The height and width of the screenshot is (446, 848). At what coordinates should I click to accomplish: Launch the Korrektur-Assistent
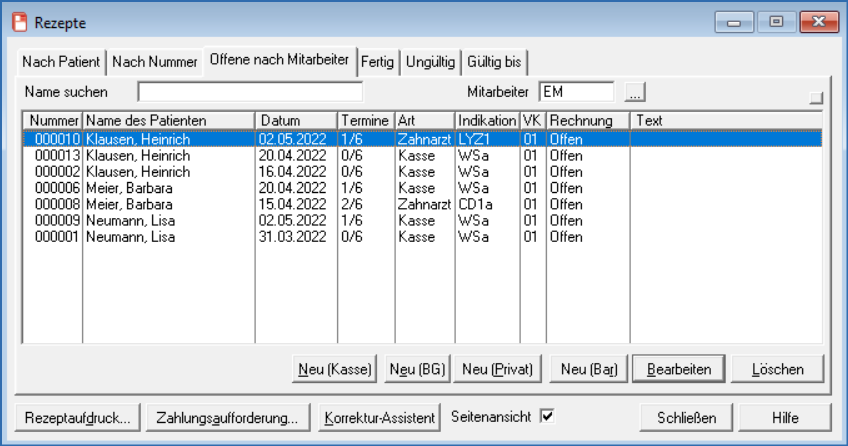pos(379,418)
